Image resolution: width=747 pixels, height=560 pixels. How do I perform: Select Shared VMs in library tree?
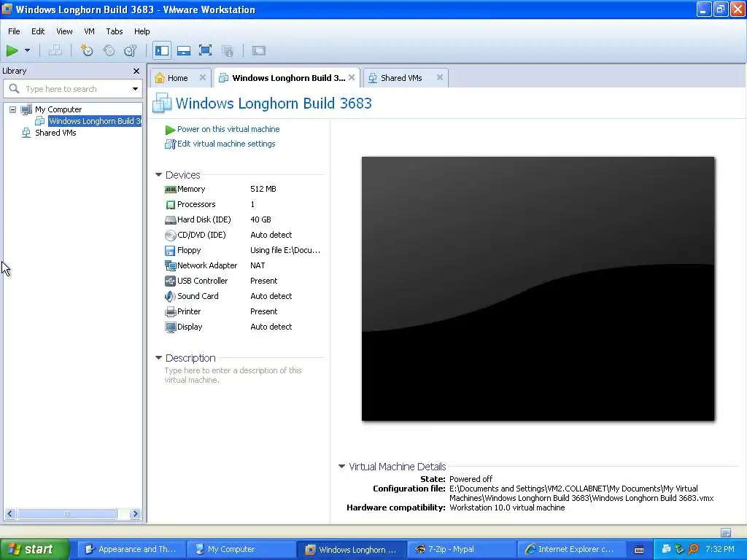55,133
